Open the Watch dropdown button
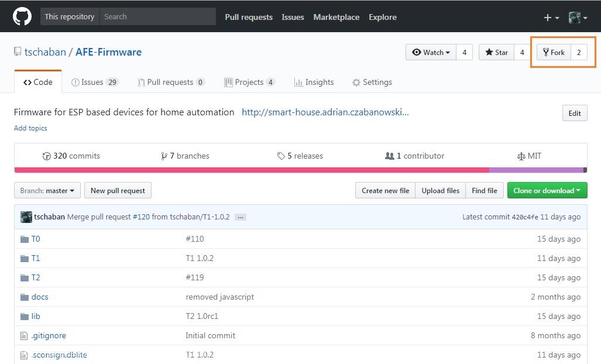601x364 pixels. click(x=431, y=53)
